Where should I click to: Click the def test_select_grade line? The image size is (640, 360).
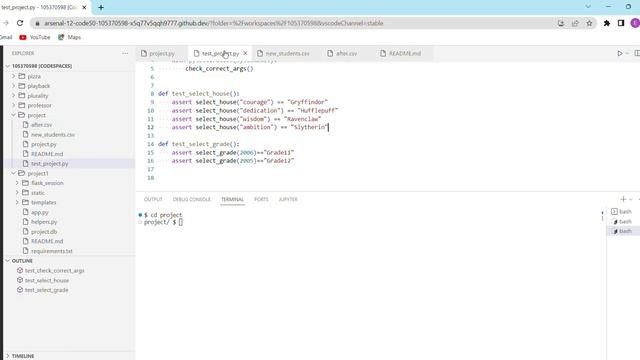point(199,144)
